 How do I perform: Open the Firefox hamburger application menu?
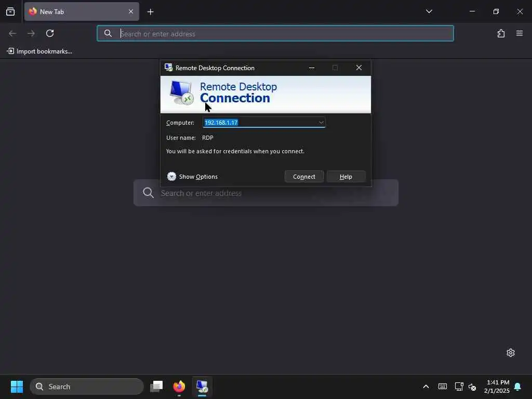coord(520,33)
